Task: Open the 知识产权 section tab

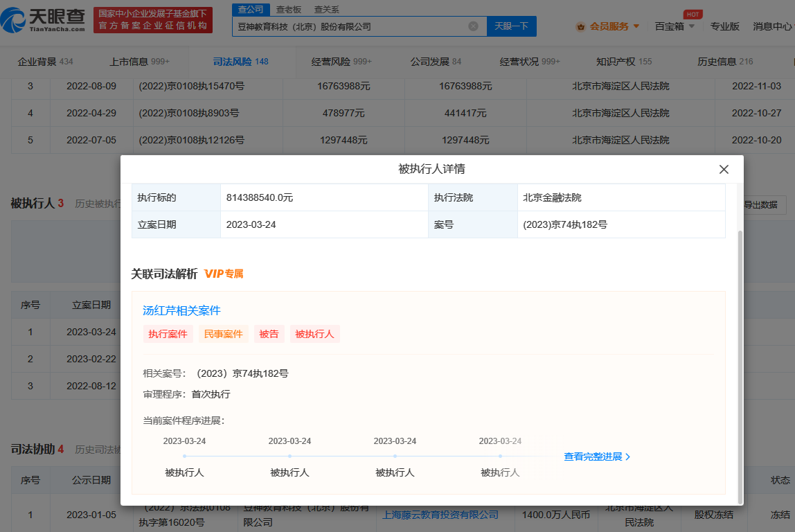Action: coord(624,62)
